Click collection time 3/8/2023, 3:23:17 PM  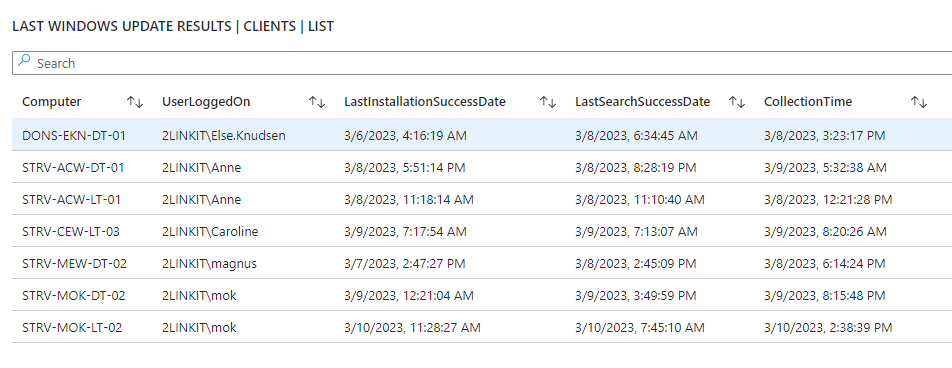(824, 135)
